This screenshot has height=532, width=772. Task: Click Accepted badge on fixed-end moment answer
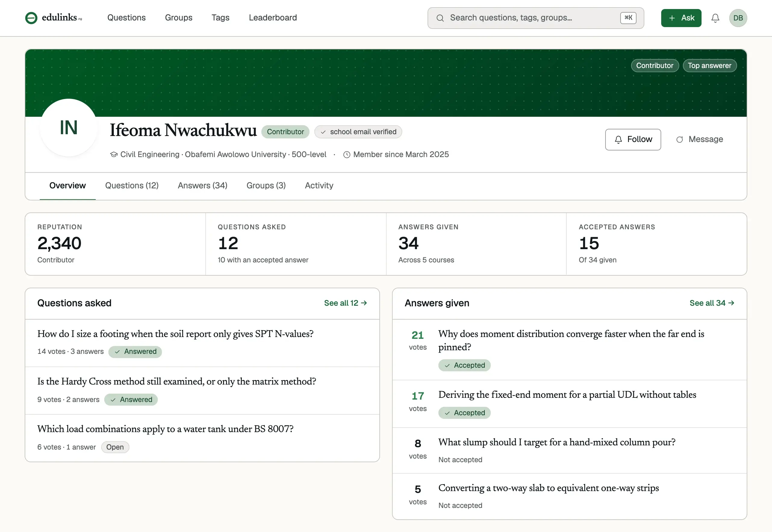[x=464, y=413]
